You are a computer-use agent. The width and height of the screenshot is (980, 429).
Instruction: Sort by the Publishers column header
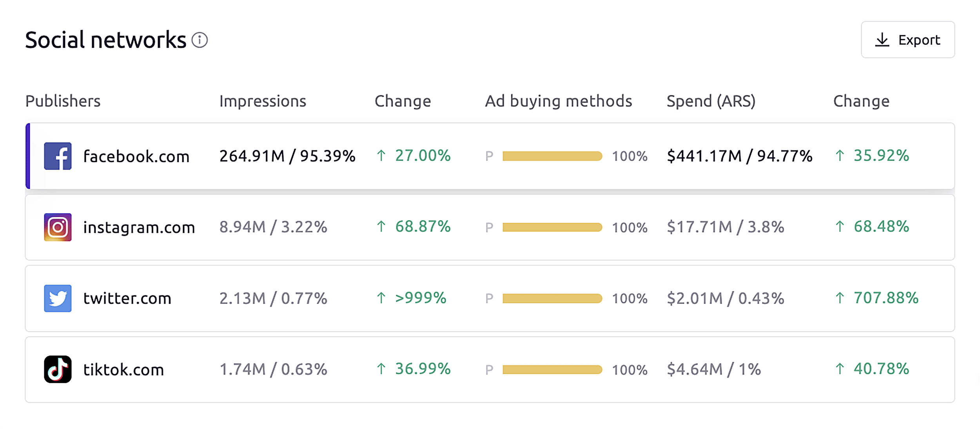point(63,101)
